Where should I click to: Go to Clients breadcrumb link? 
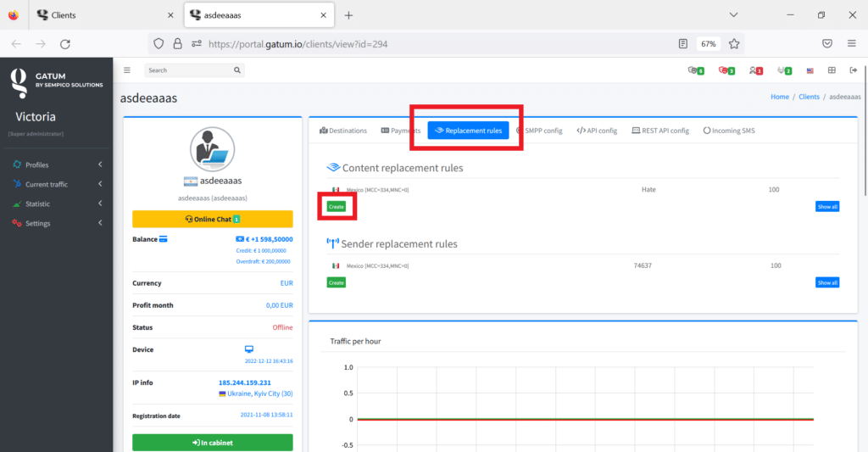pyautogui.click(x=809, y=97)
